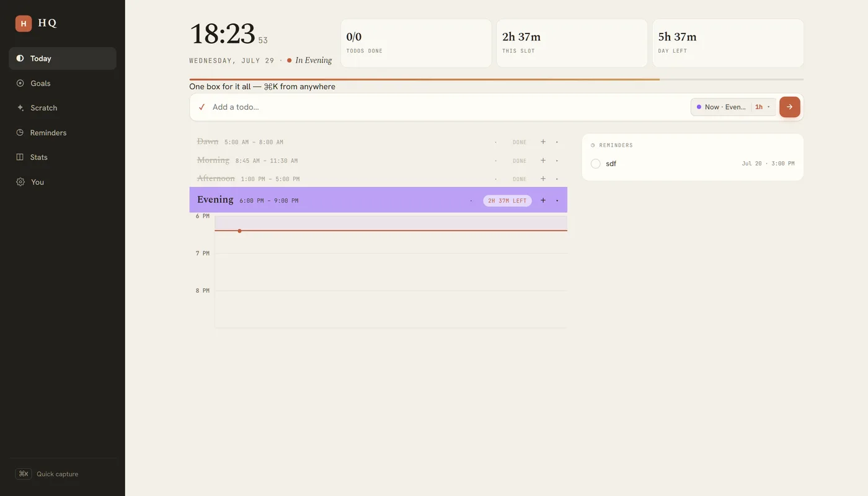Click the plus icon on the Afternoon row

click(543, 179)
